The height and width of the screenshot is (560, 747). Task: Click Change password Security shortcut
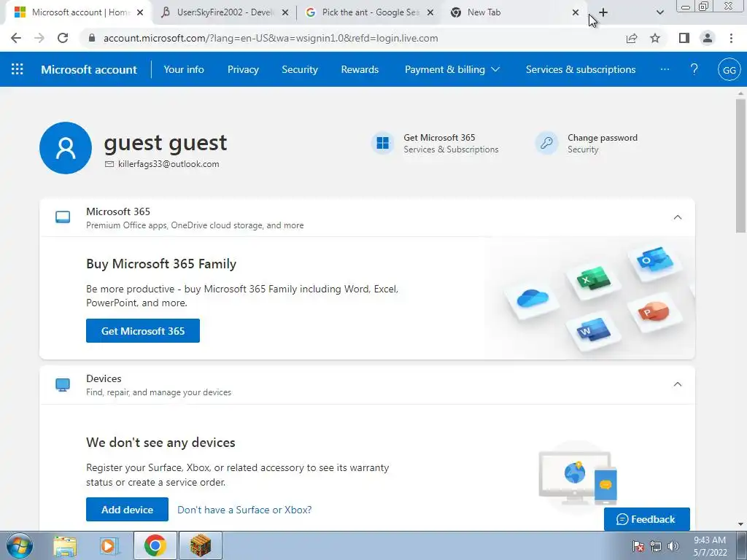tap(587, 143)
